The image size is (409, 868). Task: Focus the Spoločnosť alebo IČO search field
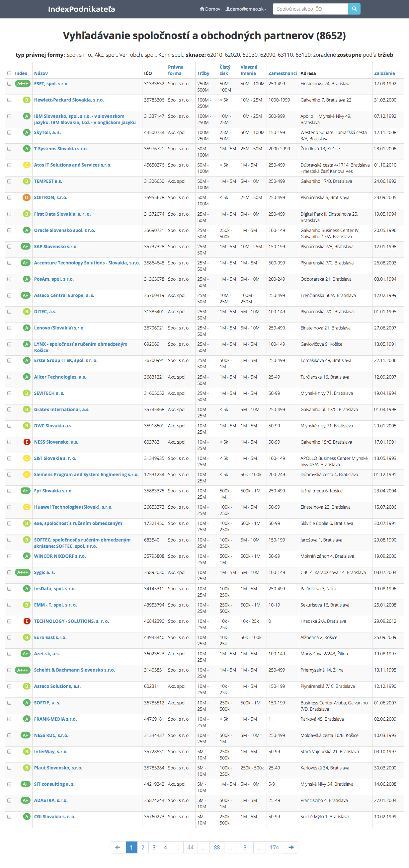[310, 9]
